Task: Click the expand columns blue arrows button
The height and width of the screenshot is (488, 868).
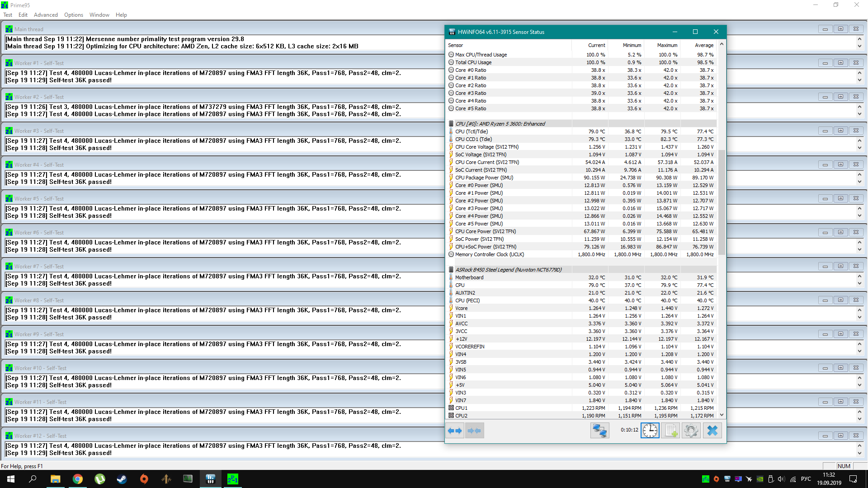Action: [x=455, y=431]
